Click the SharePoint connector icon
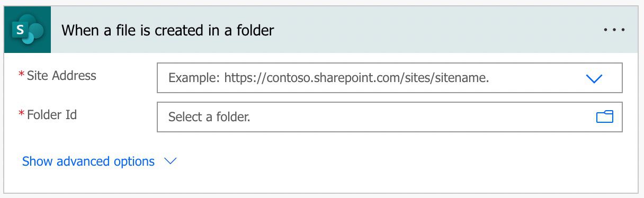The width and height of the screenshot is (644, 198). pos(27,30)
